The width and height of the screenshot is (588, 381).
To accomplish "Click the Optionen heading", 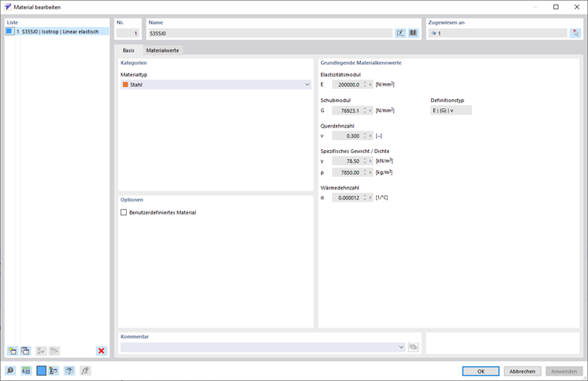I will (x=132, y=199).
